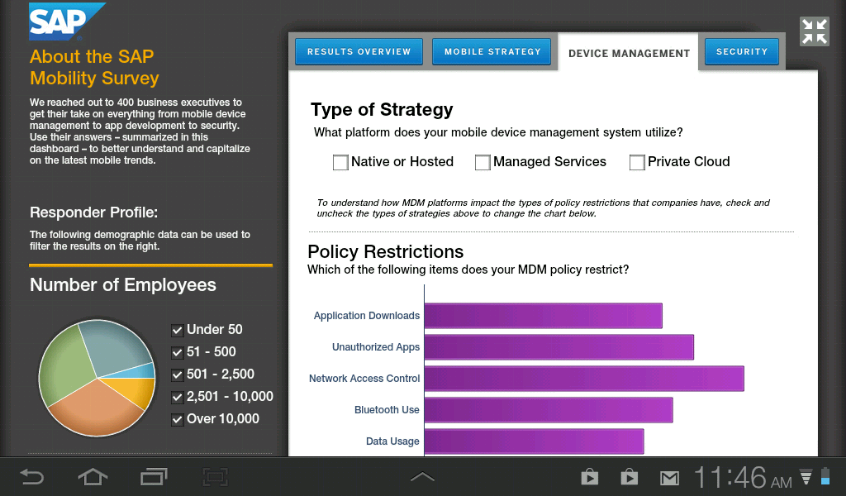Open the second Play Store bag notification
Screen dimensions: 846x496
(x=629, y=477)
